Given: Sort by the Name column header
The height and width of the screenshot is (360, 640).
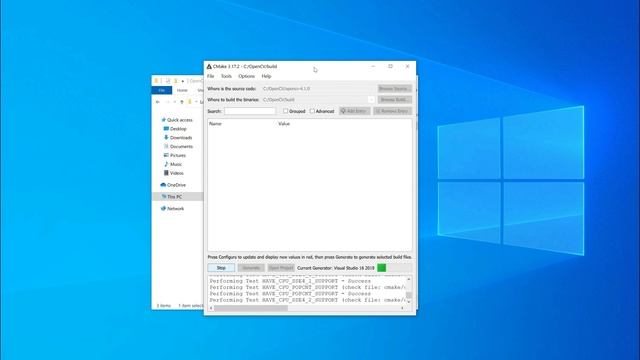Looking at the screenshot, I should pyautogui.click(x=215, y=124).
